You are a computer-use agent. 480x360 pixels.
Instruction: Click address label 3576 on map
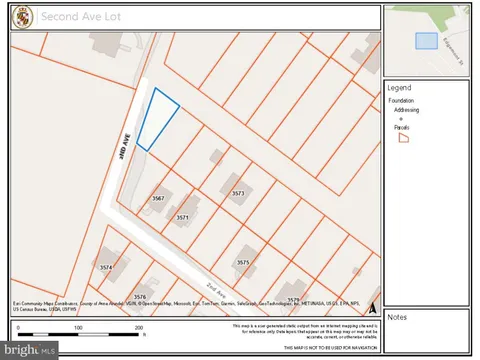140,297
